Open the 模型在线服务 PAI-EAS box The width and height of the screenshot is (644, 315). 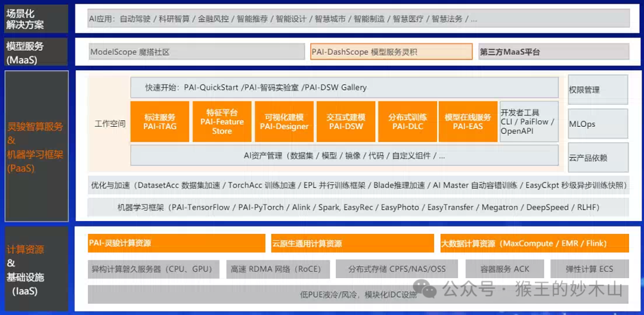point(468,122)
